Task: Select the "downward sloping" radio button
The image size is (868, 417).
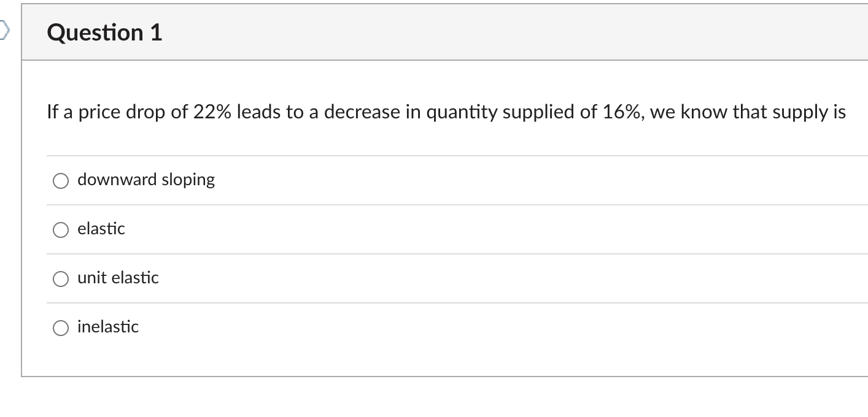Action: point(61,180)
